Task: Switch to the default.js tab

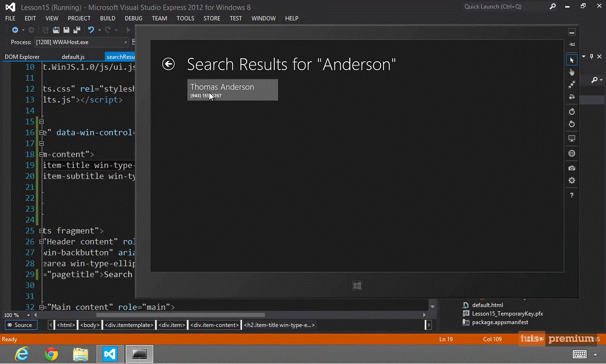Action: pos(73,57)
